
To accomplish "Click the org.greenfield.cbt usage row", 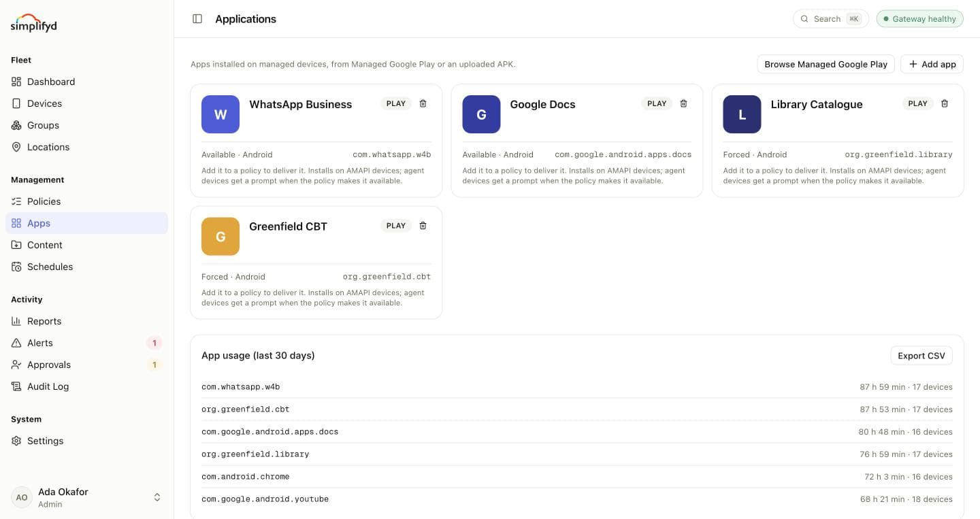I will [x=577, y=409].
